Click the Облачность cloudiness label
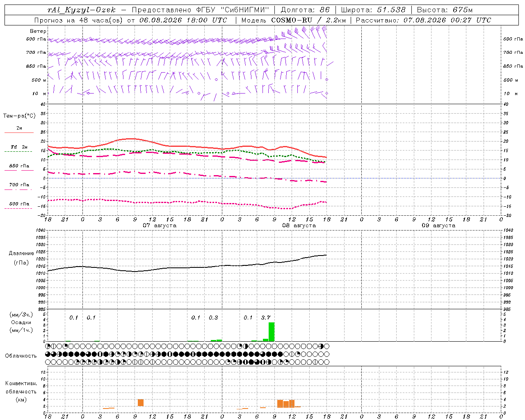525x420 pixels. pos(21,356)
